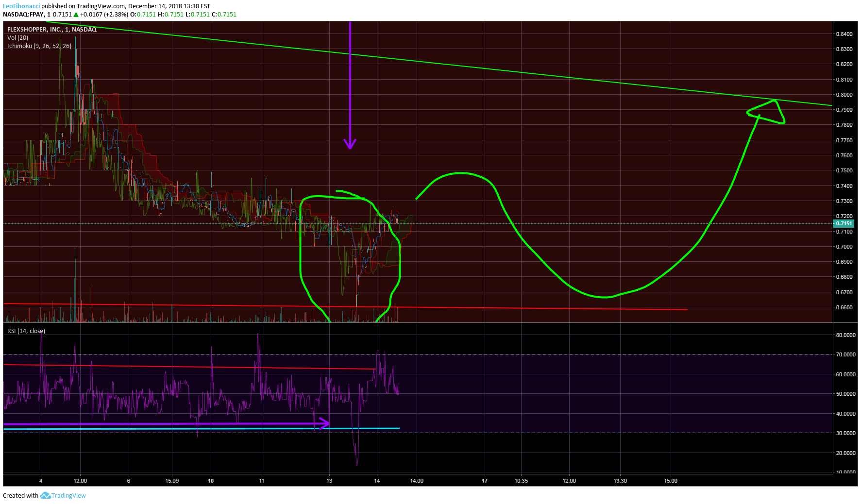The width and height of the screenshot is (861, 504).
Task: Click the RSI 50.0000 scale label
Action: (845, 394)
